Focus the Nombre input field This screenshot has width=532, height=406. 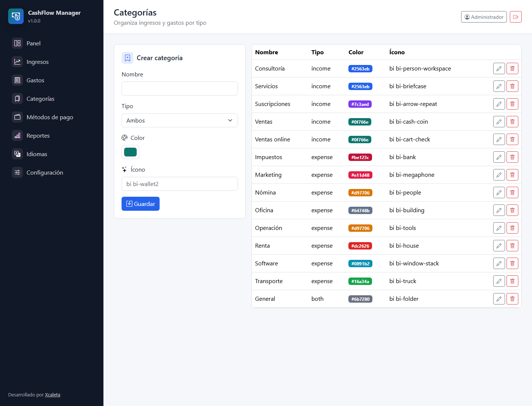[x=180, y=89]
